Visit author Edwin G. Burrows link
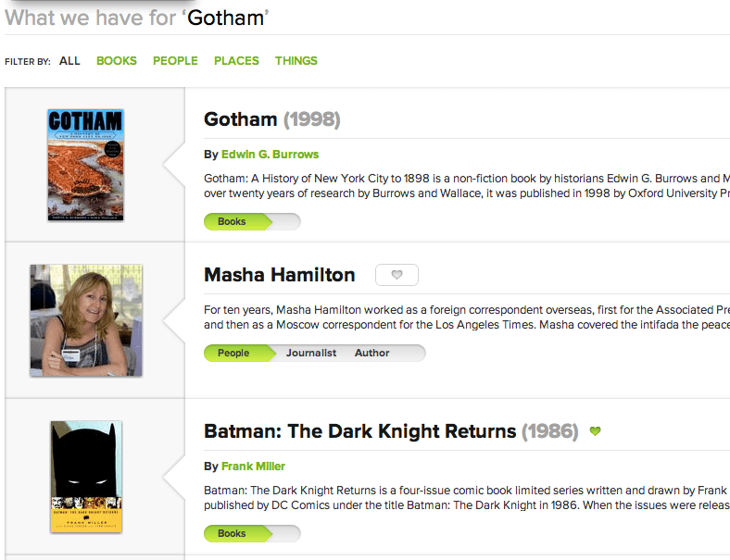The height and width of the screenshot is (560, 730). coord(270,155)
